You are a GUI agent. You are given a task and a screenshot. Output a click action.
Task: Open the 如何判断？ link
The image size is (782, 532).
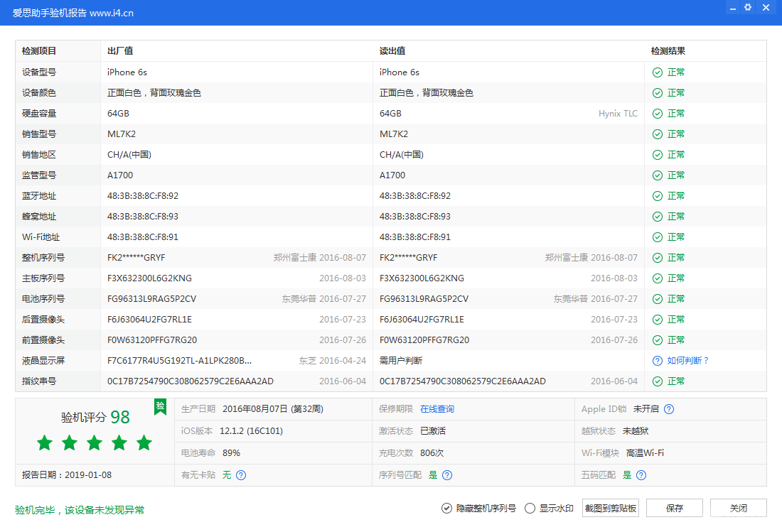click(688, 361)
